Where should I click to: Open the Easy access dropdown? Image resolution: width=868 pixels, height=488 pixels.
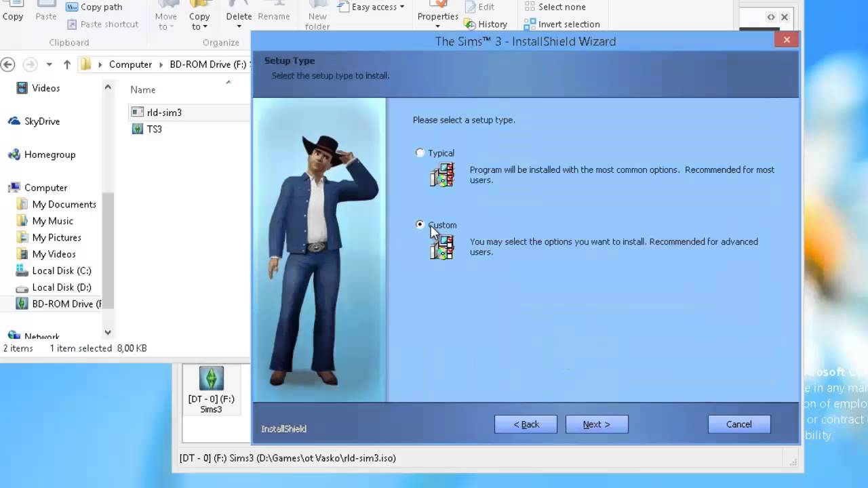point(371,7)
